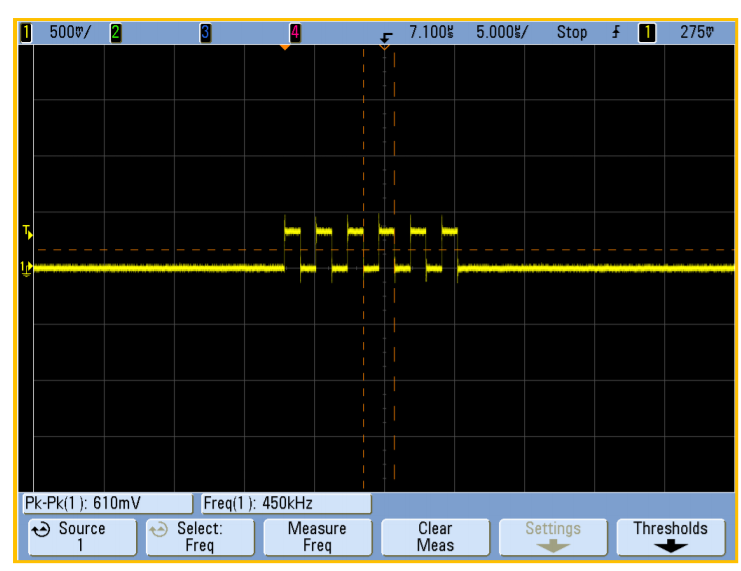Select channel 3 blue indicator

pyautogui.click(x=205, y=32)
